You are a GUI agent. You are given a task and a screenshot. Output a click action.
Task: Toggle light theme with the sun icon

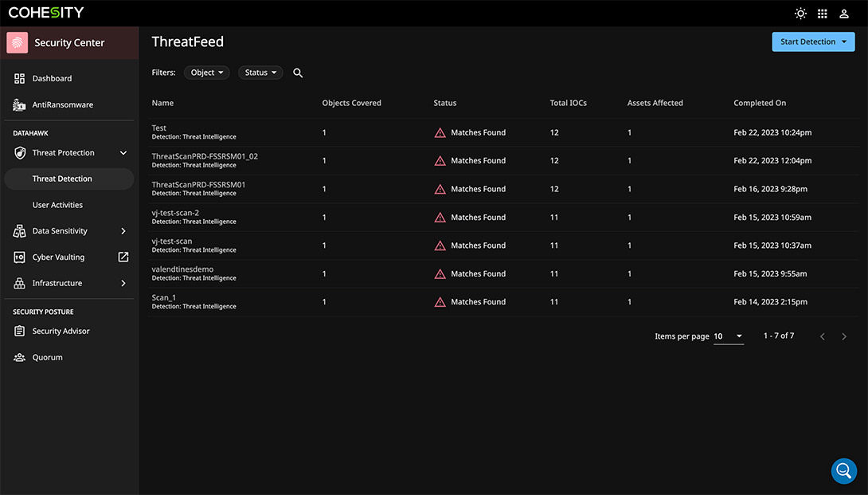[800, 13]
